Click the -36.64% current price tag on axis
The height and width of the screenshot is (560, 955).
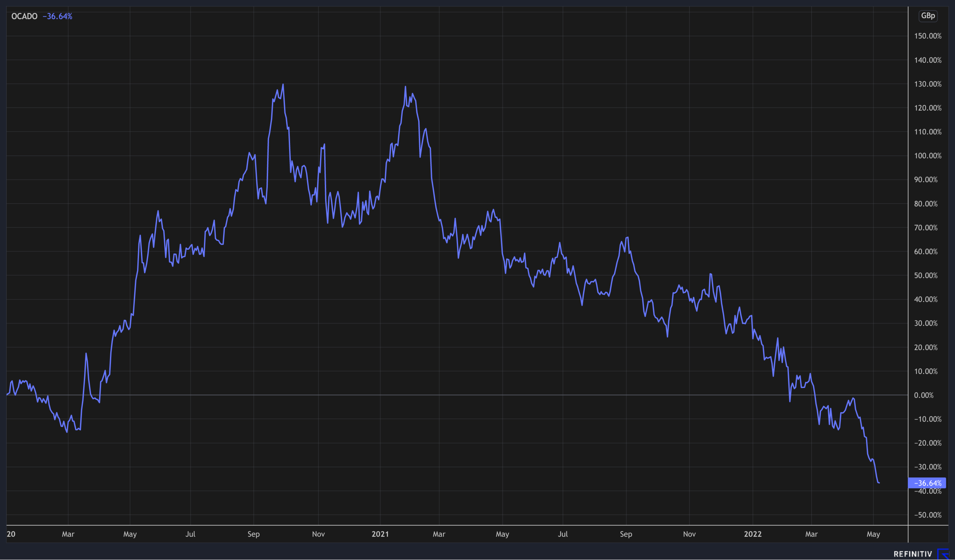tap(927, 483)
